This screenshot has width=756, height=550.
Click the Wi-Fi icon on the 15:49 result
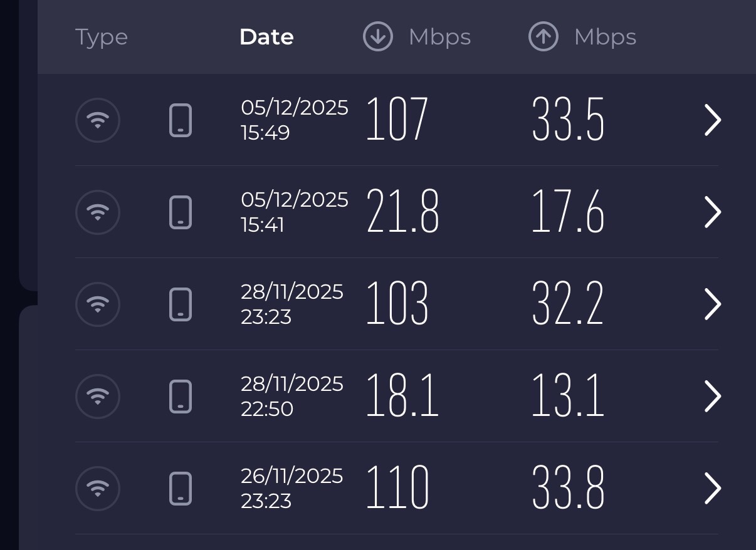(98, 120)
